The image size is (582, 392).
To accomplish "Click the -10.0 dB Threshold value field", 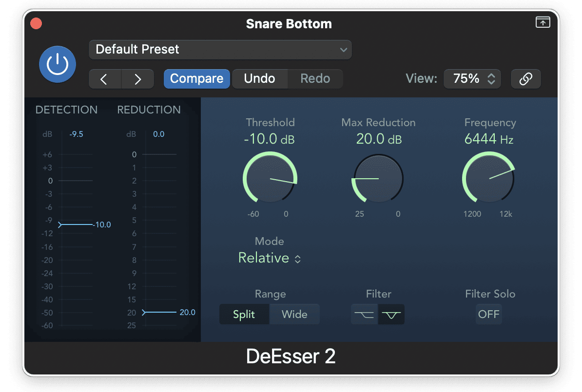I will coord(270,139).
